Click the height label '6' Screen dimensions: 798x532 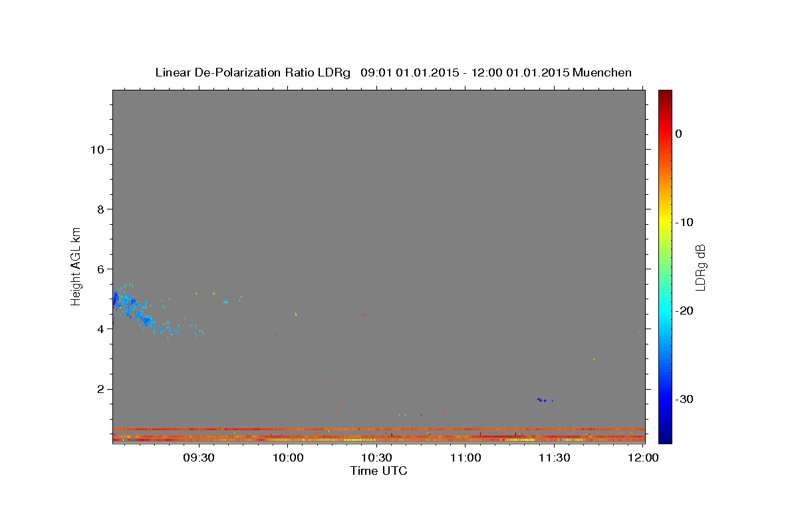[x=100, y=269]
